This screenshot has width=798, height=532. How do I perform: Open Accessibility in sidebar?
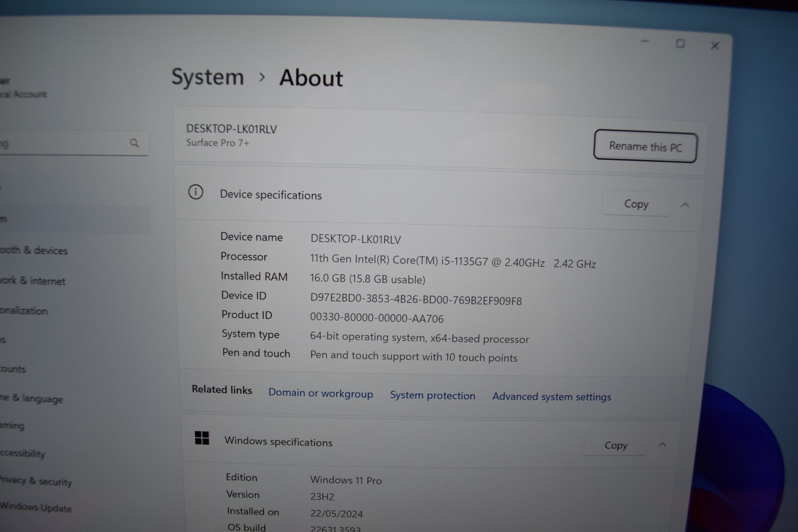tap(22, 453)
